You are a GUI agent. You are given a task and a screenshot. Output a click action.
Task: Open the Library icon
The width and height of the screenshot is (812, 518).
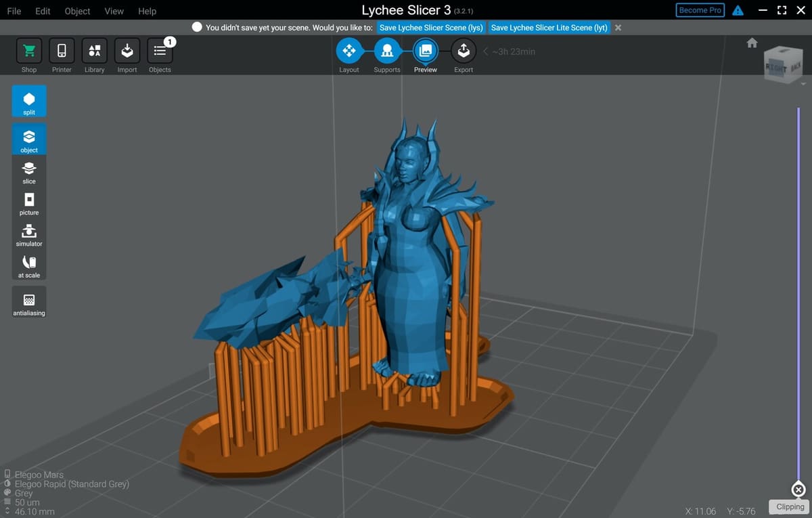95,51
